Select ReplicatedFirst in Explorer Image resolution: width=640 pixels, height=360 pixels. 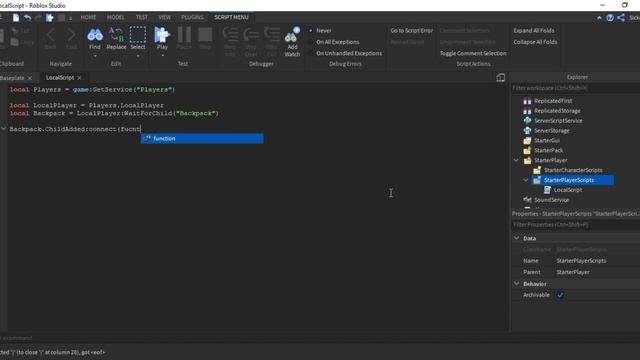(x=553, y=101)
